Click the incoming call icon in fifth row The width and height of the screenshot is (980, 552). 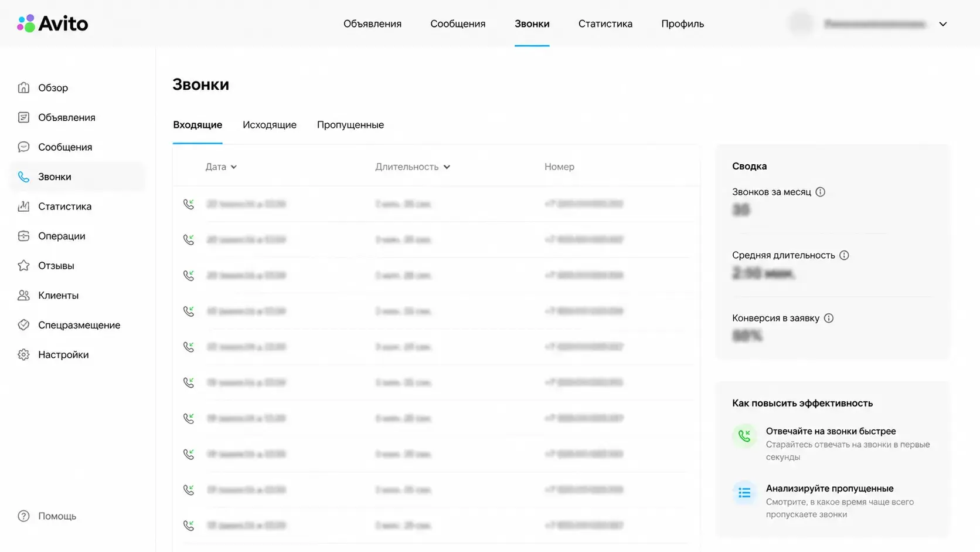pos(189,347)
